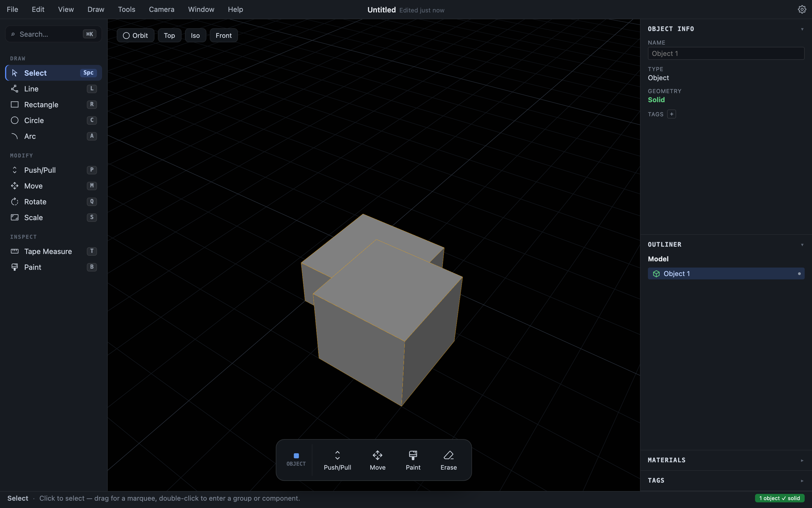Open the Camera menu
The image size is (812, 508).
[x=161, y=9]
